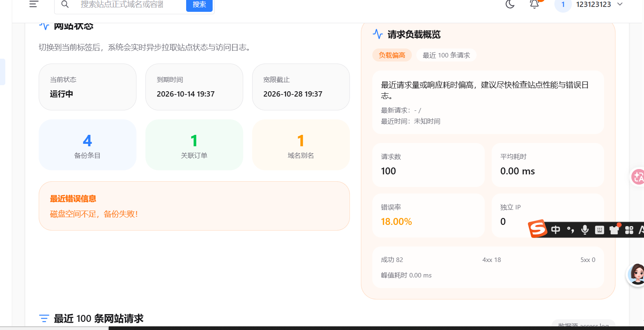Viewport: 644px width, 330px height.
Task: Click the 成功 82 stat
Action: click(x=392, y=260)
